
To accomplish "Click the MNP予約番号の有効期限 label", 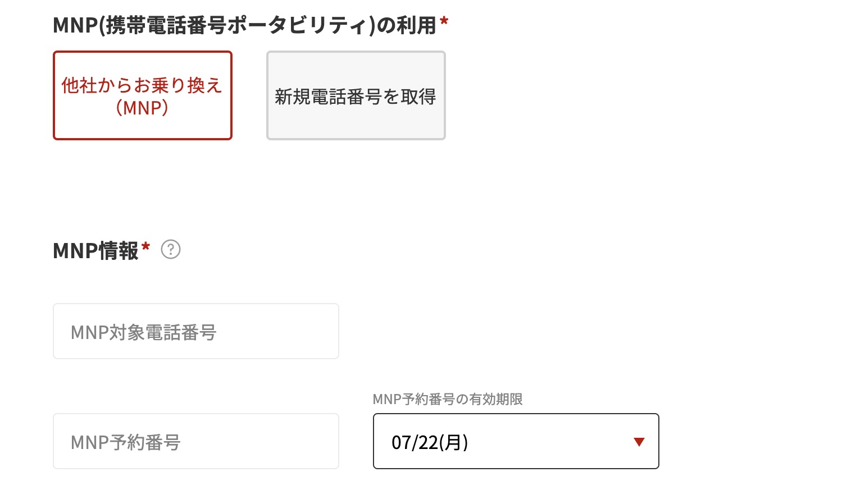I will click(448, 399).
